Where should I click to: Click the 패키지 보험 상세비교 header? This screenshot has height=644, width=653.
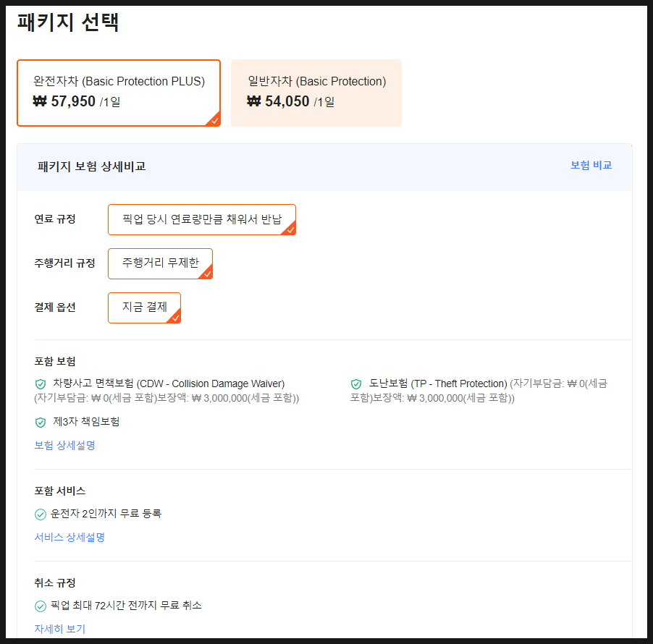(92, 166)
